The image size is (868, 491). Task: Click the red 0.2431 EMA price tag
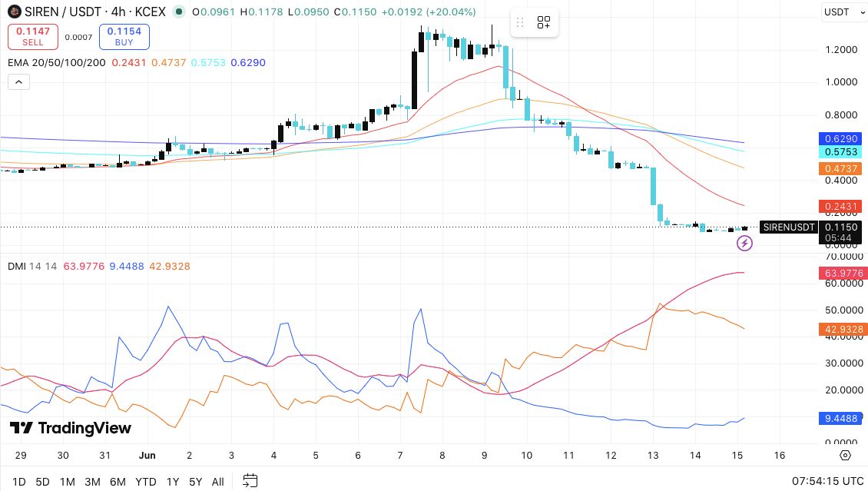840,207
